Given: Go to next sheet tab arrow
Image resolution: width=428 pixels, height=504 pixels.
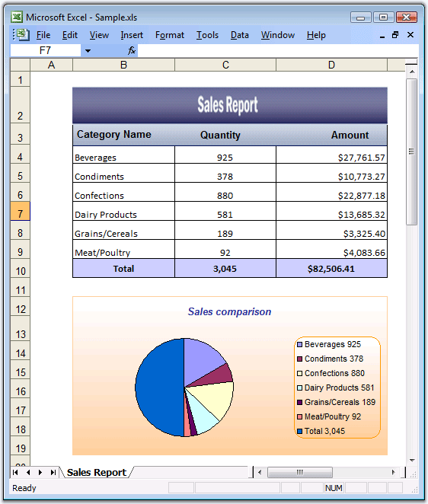Looking at the screenshot, I should pos(40,472).
